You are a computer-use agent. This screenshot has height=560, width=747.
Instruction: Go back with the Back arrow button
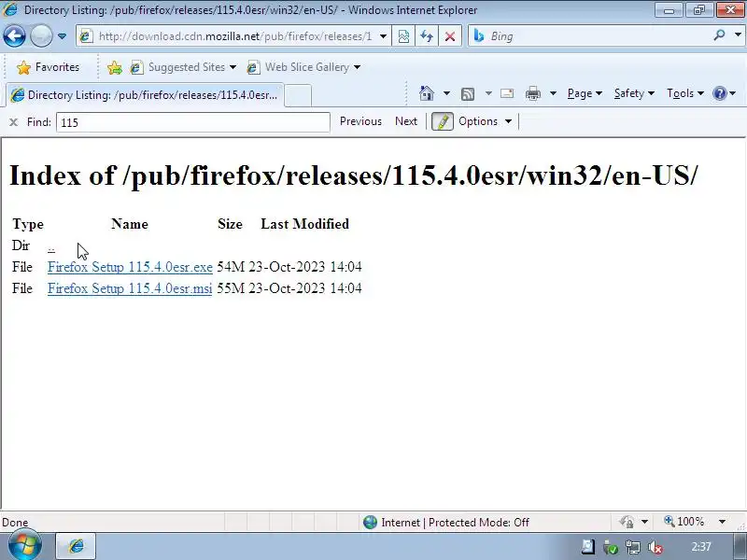pyautogui.click(x=14, y=36)
